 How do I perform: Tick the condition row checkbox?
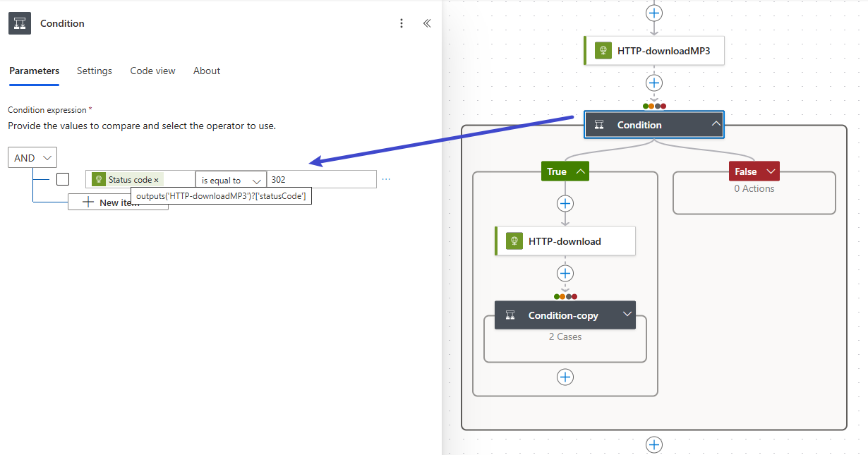point(63,179)
